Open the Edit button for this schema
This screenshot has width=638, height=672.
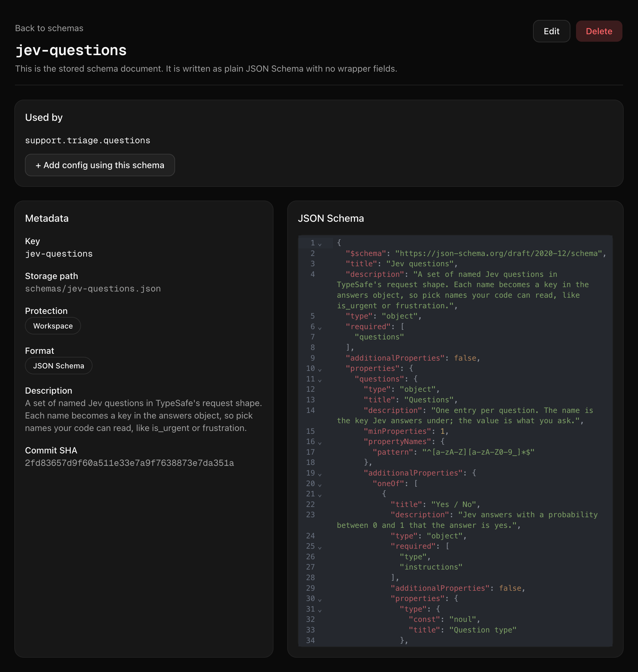[551, 31]
